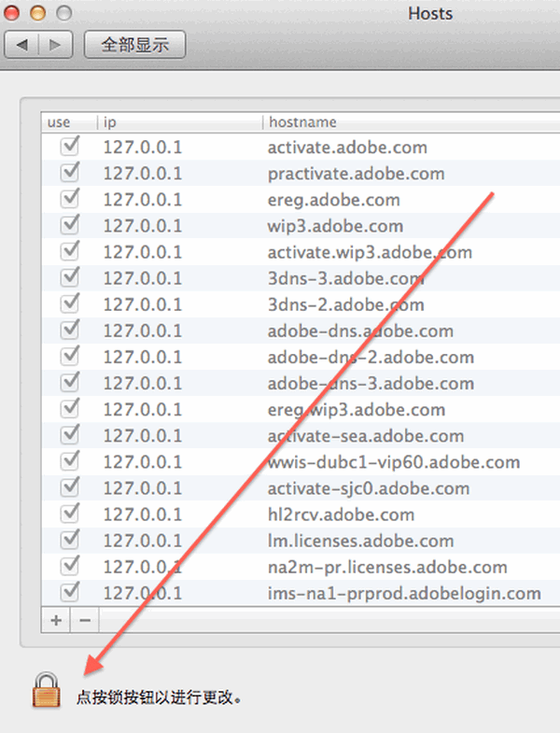560x733 pixels.
Task: Select hostname lm.licenses.adobe.com
Action: [x=360, y=541]
